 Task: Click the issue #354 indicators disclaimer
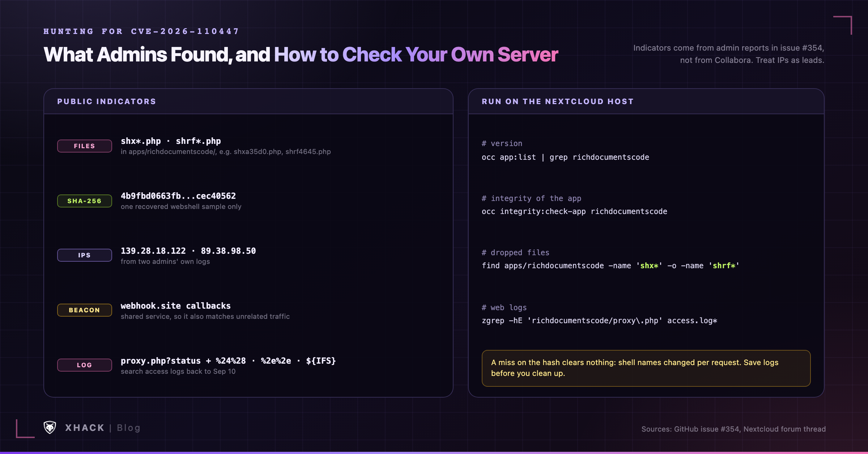click(x=729, y=54)
